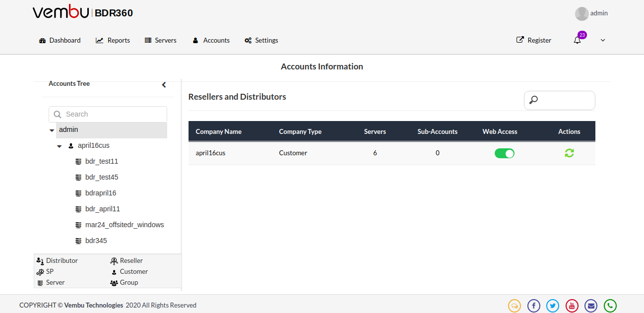Click april16cus company name cell
The height and width of the screenshot is (313, 644).
tap(210, 153)
